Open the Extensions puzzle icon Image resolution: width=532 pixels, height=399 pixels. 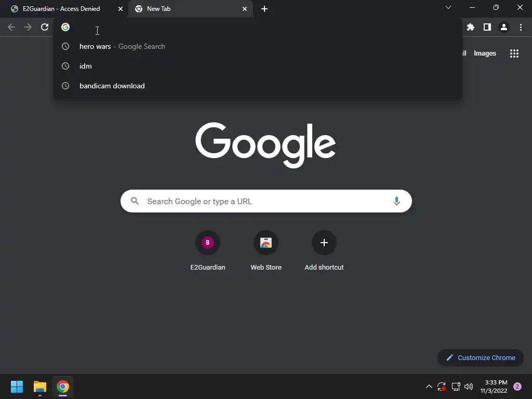coord(471,27)
